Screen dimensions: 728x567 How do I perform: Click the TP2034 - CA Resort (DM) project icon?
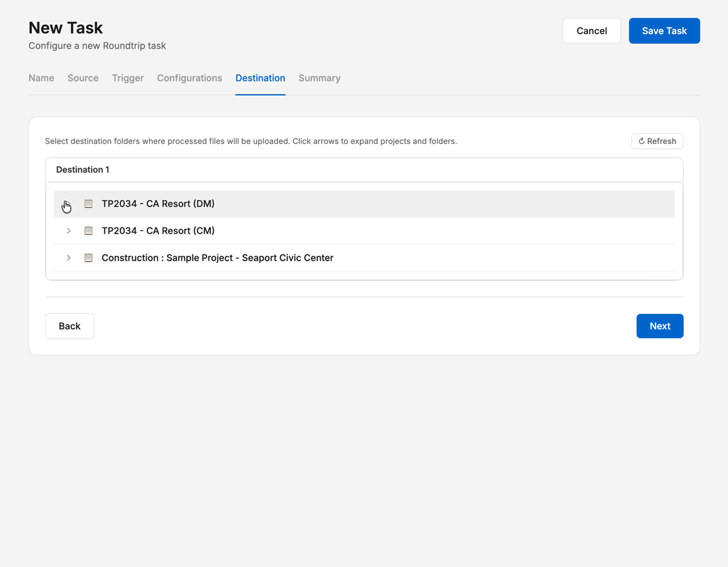tap(89, 204)
